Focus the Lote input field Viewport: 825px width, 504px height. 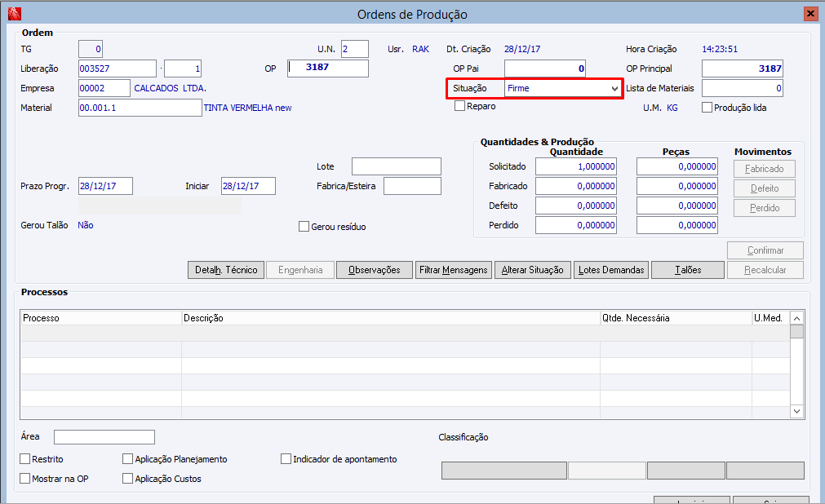coord(396,166)
